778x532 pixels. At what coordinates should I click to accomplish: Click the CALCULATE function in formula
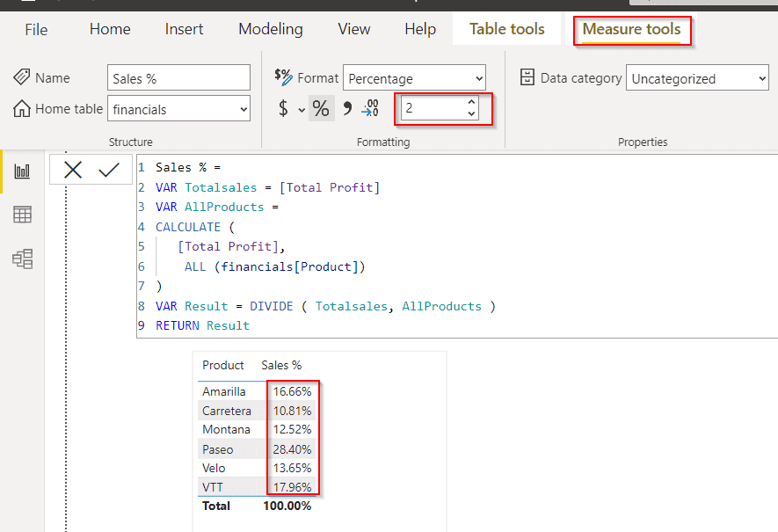[x=187, y=227]
